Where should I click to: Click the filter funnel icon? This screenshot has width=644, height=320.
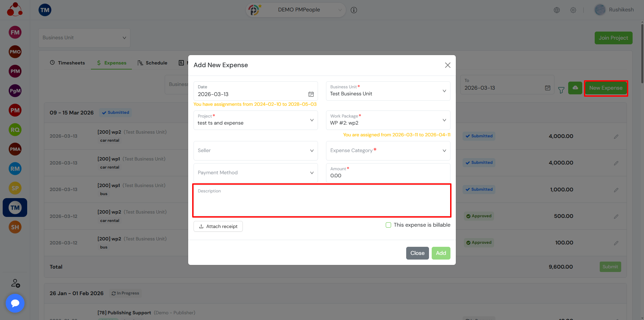[561, 90]
